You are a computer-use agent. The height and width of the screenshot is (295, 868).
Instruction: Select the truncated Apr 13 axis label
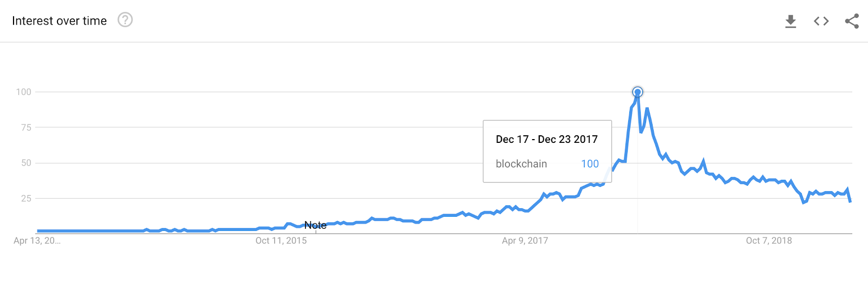coord(37,241)
